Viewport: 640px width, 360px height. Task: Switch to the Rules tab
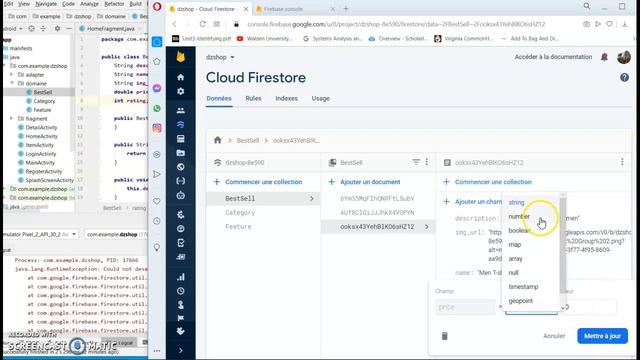click(x=253, y=98)
